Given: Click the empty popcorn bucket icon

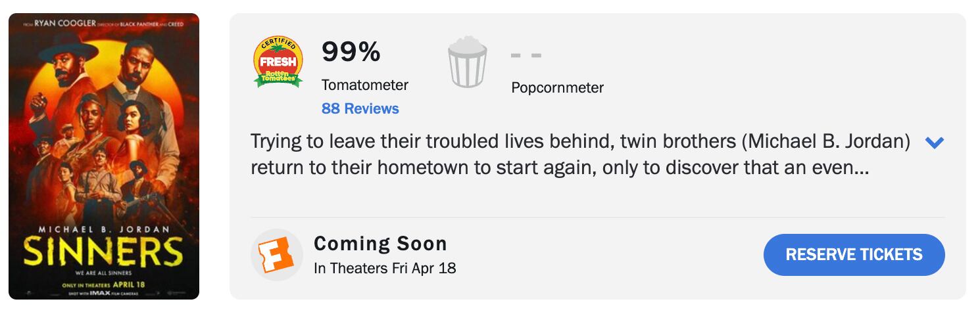Looking at the screenshot, I should tap(467, 62).
